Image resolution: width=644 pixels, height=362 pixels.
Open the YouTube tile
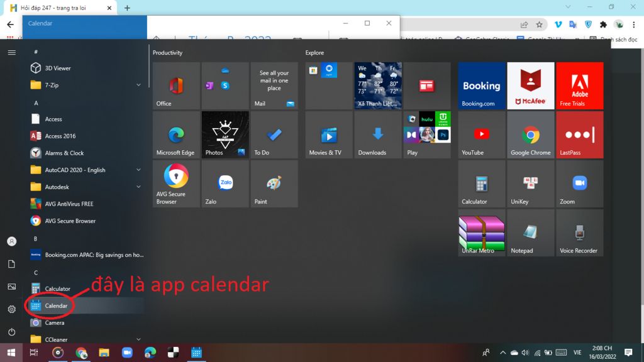482,134
